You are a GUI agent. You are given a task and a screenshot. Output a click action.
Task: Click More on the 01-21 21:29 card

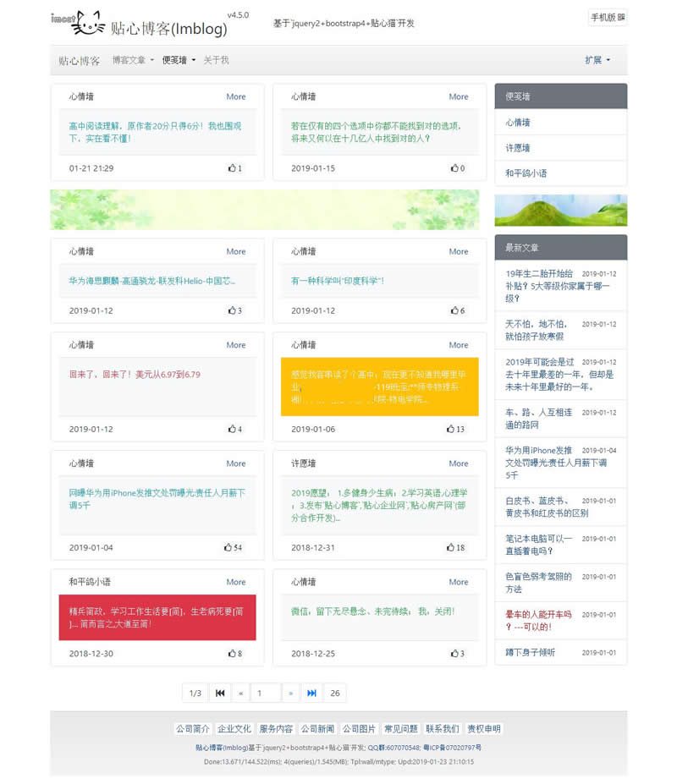click(235, 96)
